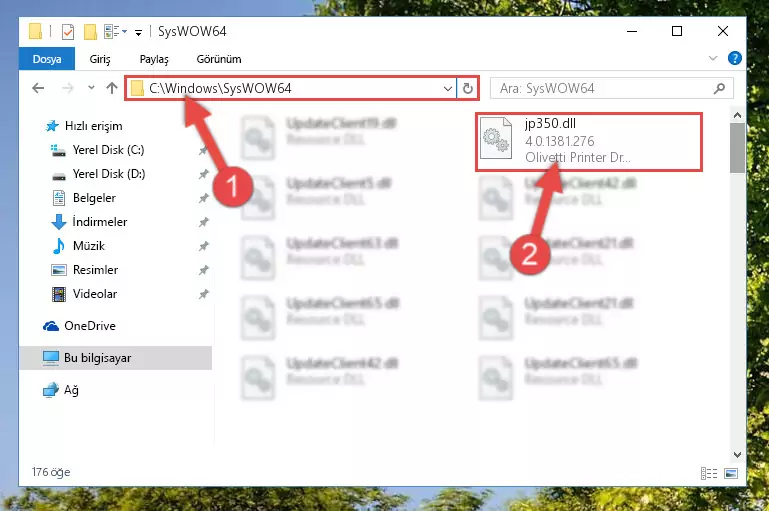Click the pin icon next to Belgeler
The image size is (769, 511).
(204, 199)
